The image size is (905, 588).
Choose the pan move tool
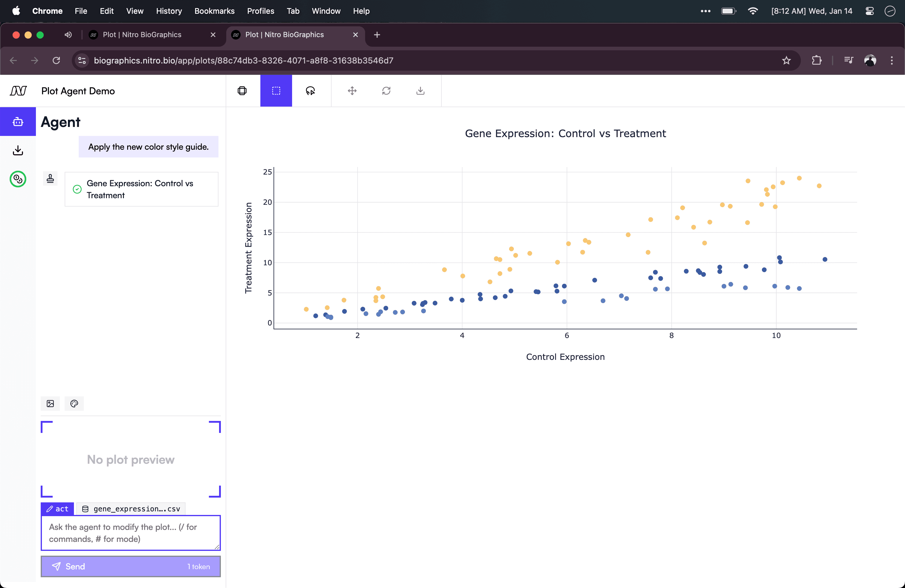[x=352, y=90]
